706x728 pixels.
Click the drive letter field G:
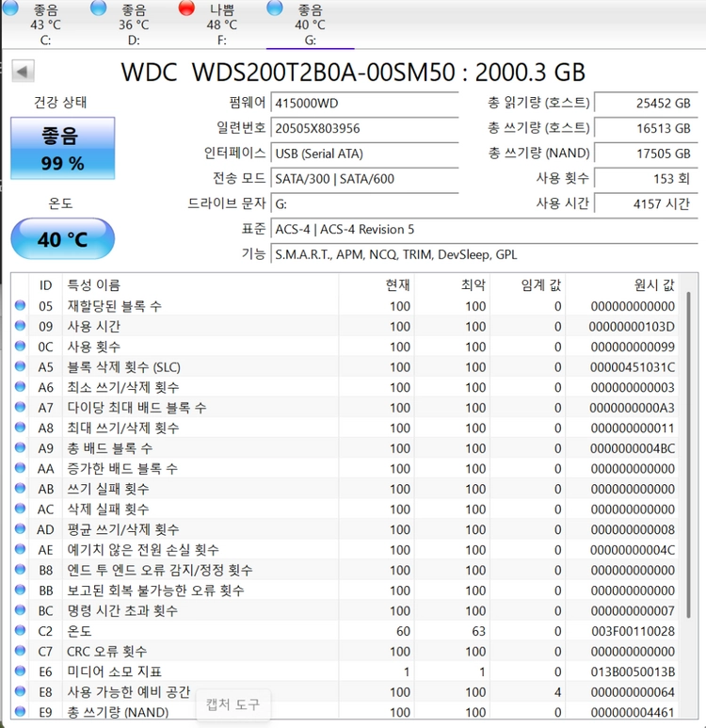click(x=365, y=203)
